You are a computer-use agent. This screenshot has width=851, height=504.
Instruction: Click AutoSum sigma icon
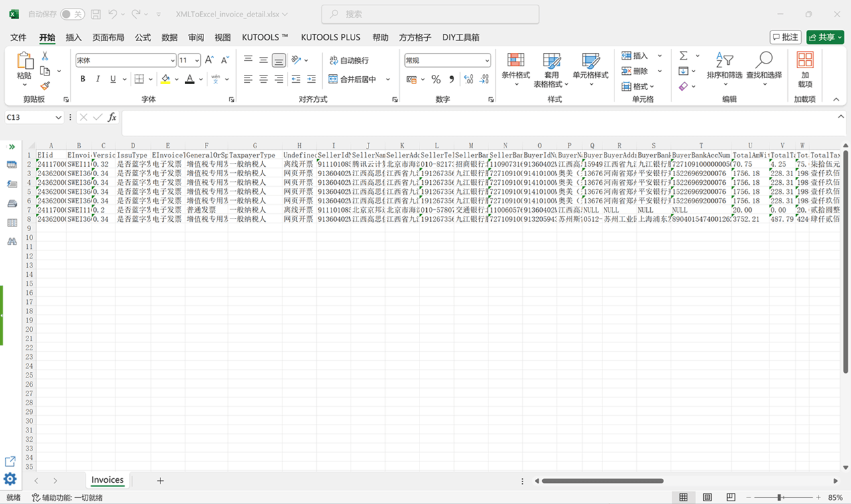click(x=683, y=56)
